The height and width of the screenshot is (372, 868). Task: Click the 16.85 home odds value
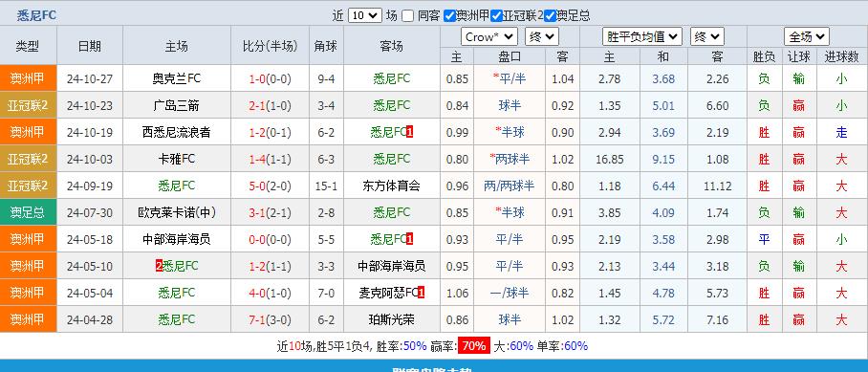610,159
